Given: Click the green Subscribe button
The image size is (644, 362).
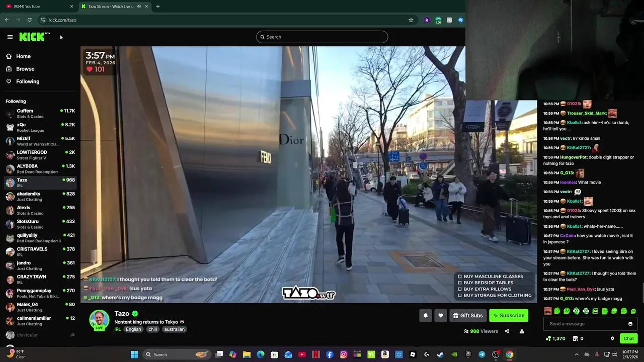Looking at the screenshot, I should (509, 315).
